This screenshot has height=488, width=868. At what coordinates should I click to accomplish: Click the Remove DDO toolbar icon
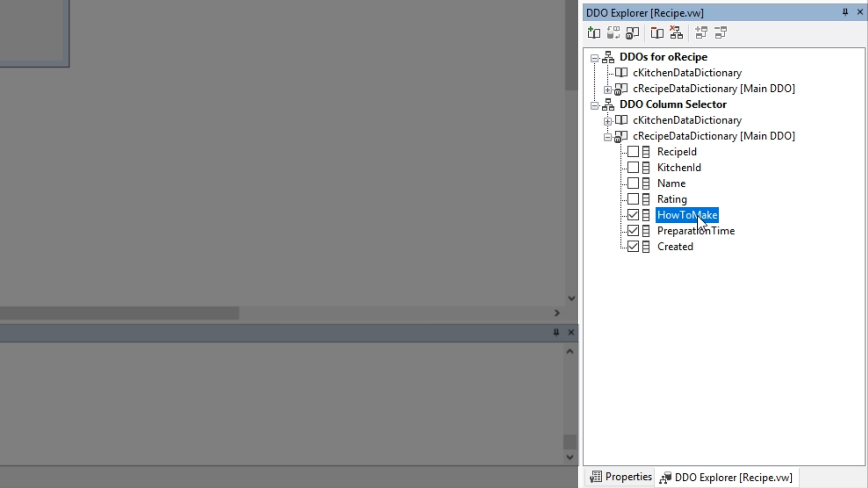tap(657, 33)
